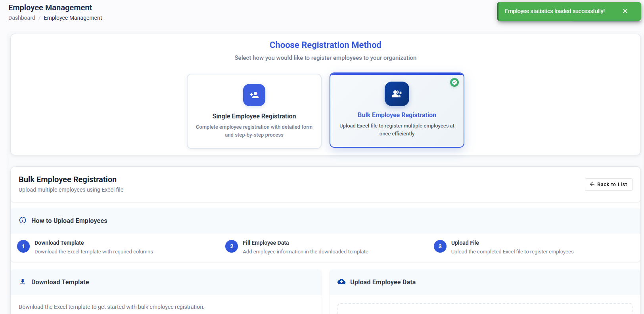Click the bulk users add icon

point(397,94)
